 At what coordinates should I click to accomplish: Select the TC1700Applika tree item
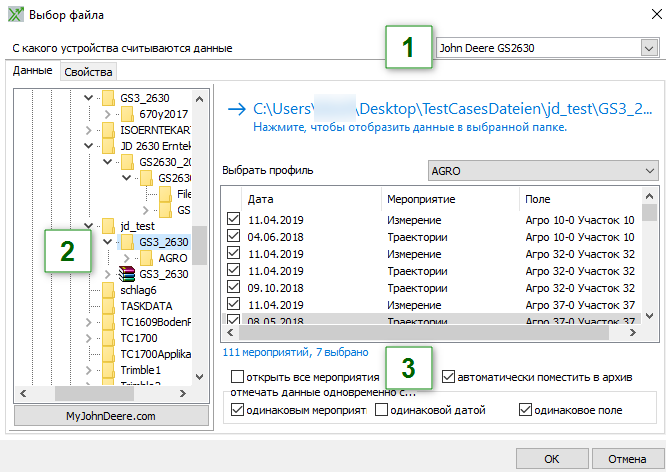click(x=155, y=354)
